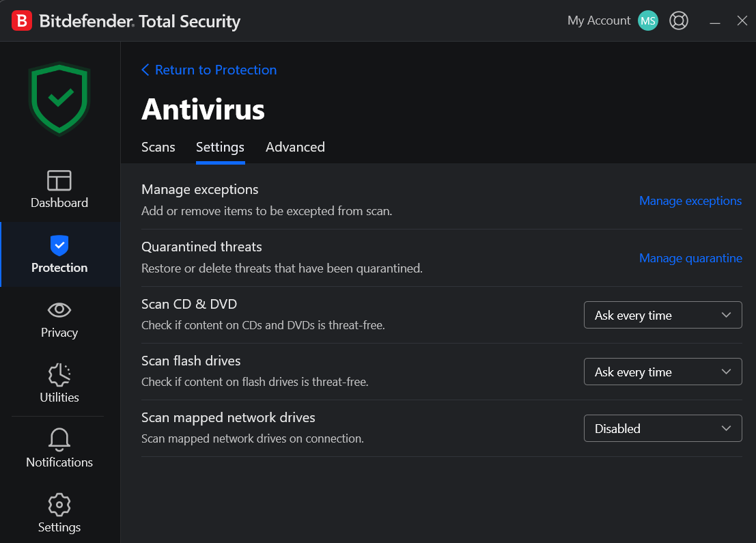Click the Bitdefender red B logo

pos(22,20)
